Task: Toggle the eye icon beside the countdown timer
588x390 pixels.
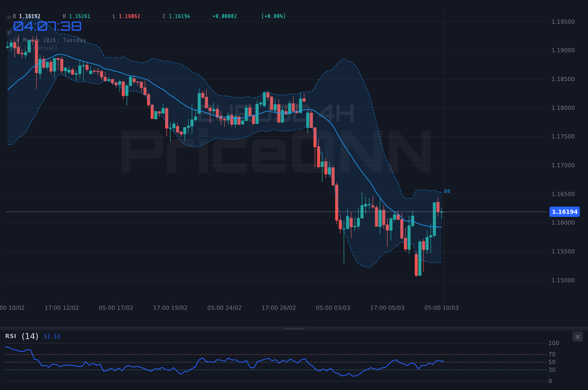Action: pyautogui.click(x=8, y=32)
